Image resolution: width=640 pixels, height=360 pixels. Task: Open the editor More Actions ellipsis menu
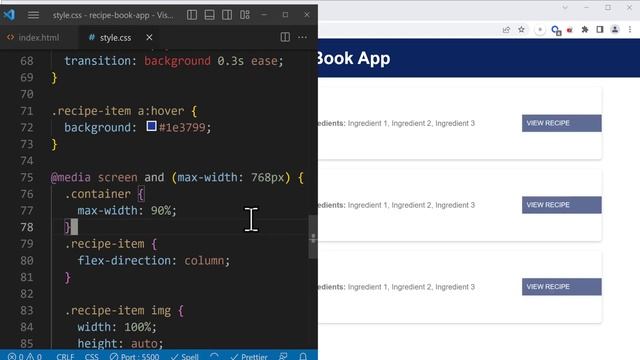[x=302, y=37]
